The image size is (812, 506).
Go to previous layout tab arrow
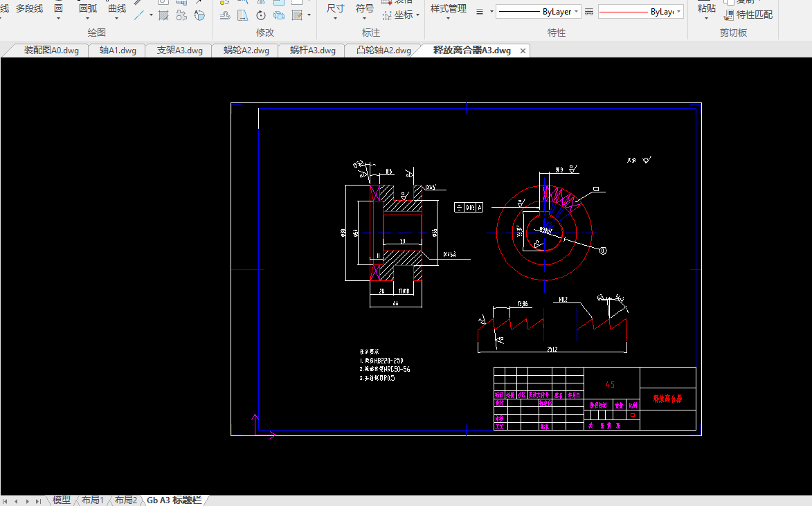16,501
